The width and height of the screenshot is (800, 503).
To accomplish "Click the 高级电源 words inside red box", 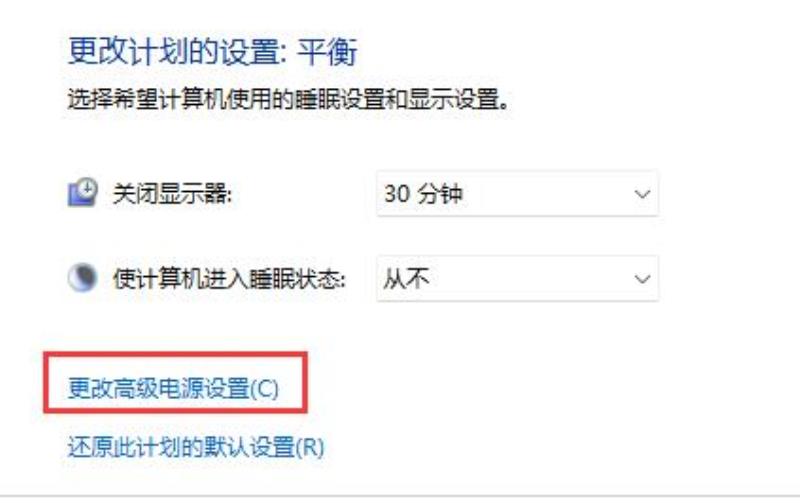I will point(158,388).
